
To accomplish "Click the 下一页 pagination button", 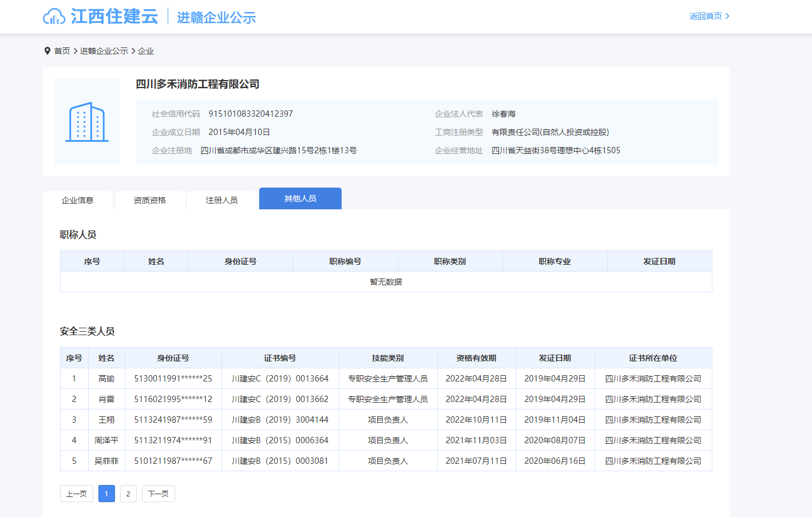I will coord(158,494).
